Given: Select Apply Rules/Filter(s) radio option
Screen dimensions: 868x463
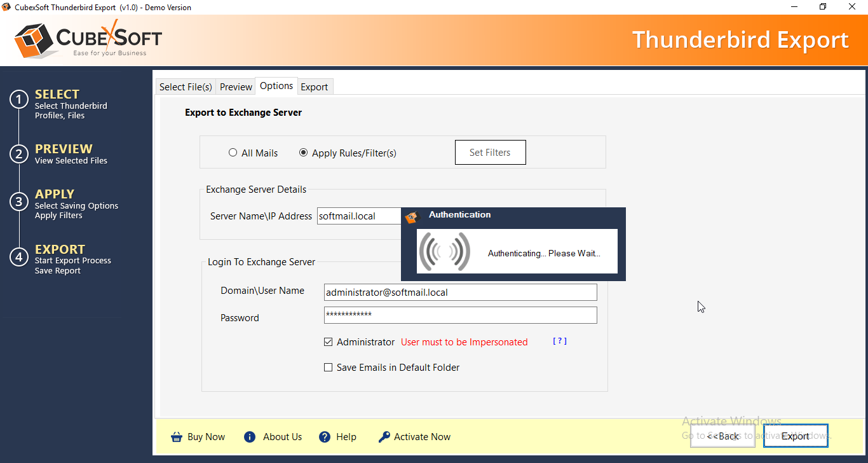Looking at the screenshot, I should coord(304,153).
